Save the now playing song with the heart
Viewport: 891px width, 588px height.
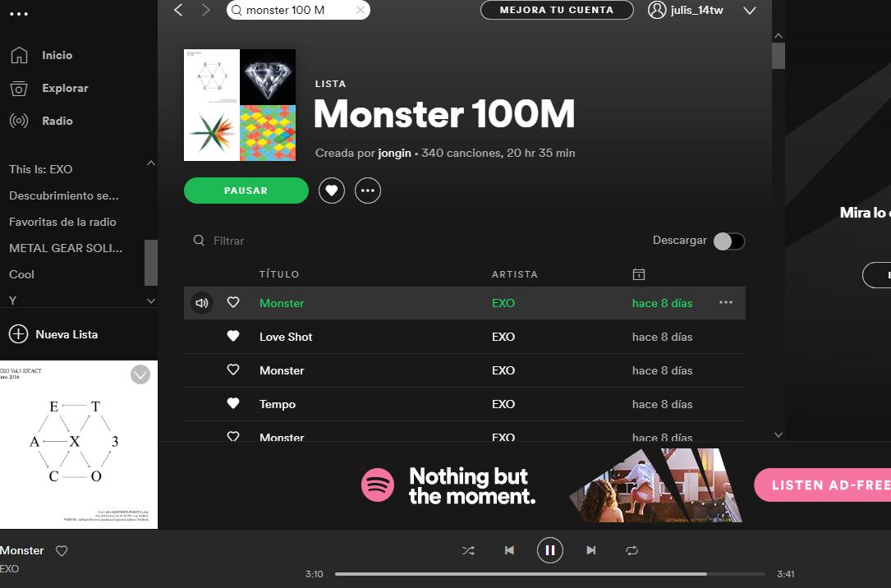(62, 550)
